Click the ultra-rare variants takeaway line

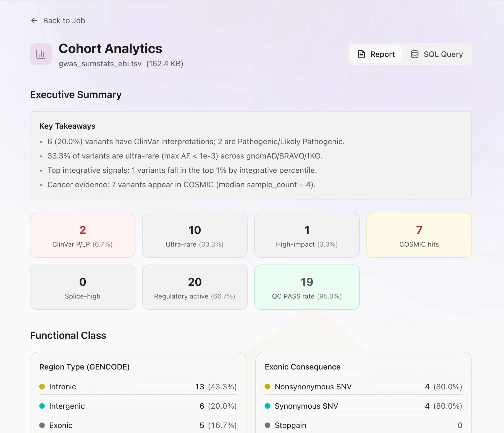[185, 156]
